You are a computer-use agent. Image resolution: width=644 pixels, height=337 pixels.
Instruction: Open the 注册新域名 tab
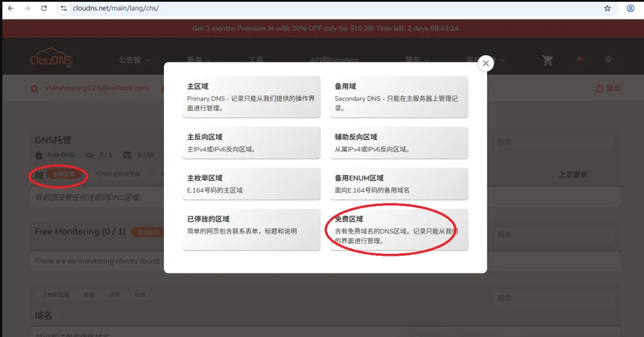[55, 295]
